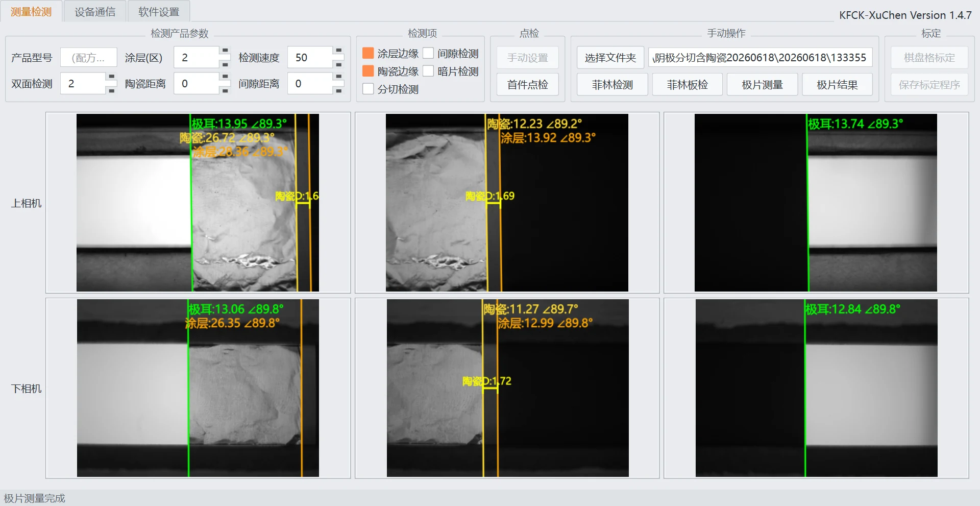Screen dimensions: 980x506
Task: Click the 菲林板检 button
Action: click(688, 84)
